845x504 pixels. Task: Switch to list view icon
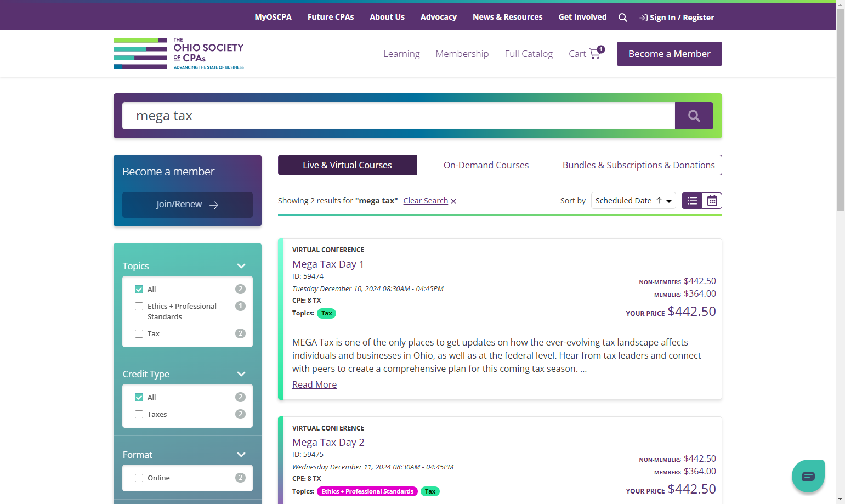pyautogui.click(x=692, y=201)
